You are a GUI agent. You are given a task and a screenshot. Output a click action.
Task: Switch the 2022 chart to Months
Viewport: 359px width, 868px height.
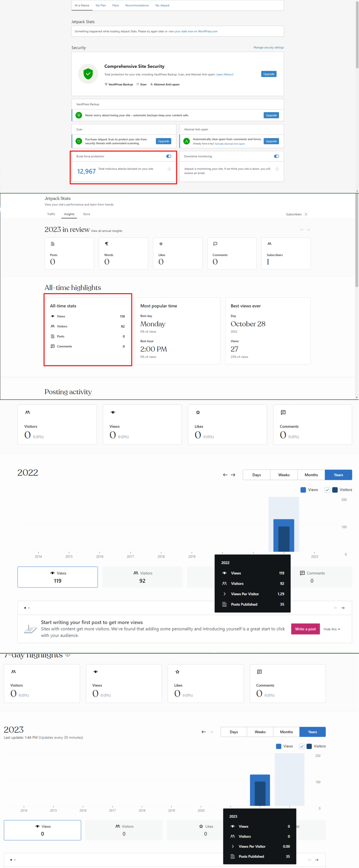311,475
